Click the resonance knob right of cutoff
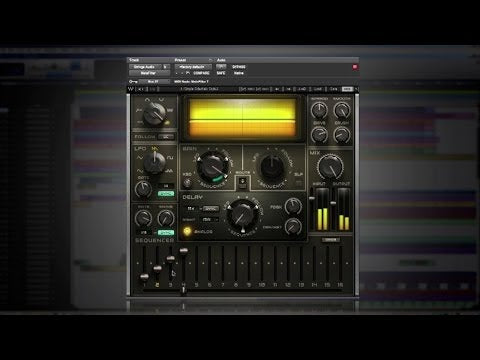 [x=272, y=167]
